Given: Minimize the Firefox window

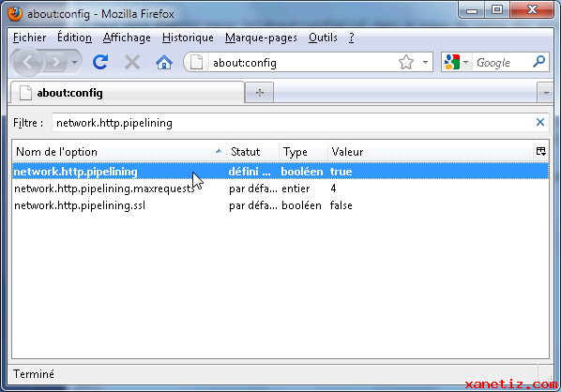Looking at the screenshot, I should tap(472, 10).
